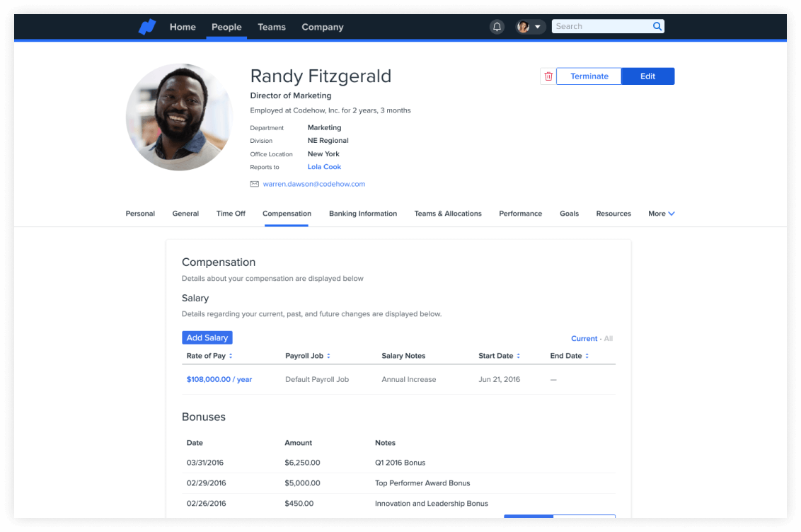Click the red trash delete icon

[x=548, y=76]
